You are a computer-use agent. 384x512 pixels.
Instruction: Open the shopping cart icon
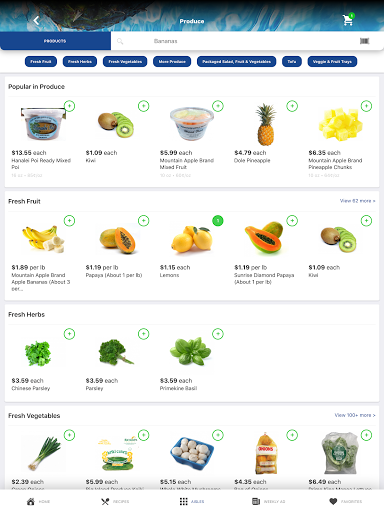point(348,20)
